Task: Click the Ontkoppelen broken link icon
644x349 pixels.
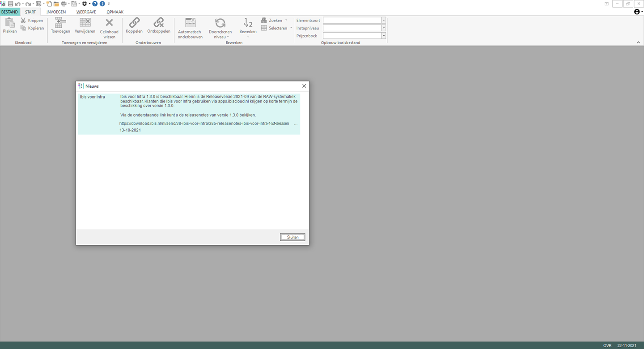Action: point(159,22)
